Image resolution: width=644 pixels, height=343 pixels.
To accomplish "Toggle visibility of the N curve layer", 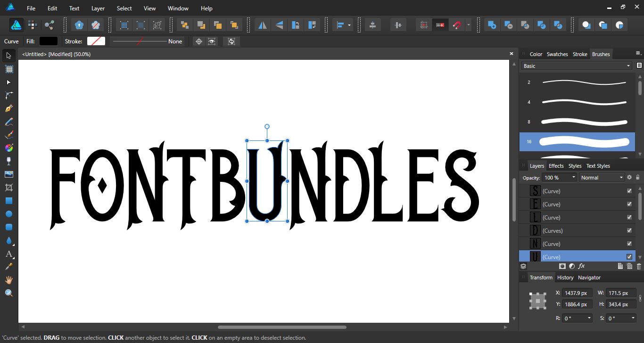I will [x=629, y=244].
